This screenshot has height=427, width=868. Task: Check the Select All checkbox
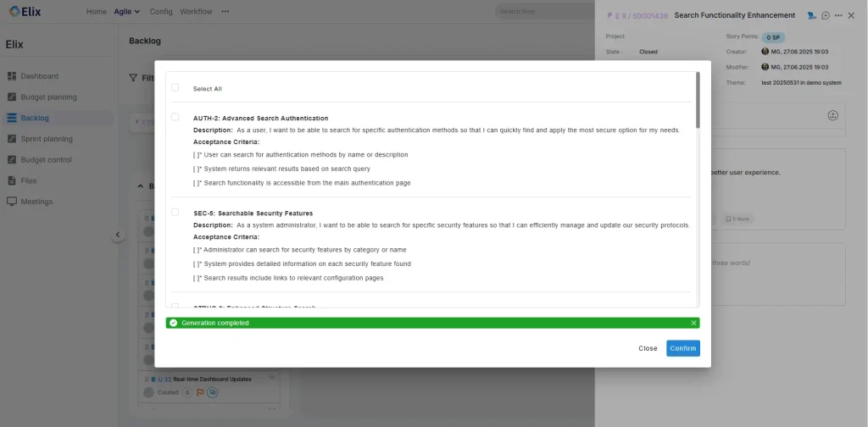tap(175, 88)
